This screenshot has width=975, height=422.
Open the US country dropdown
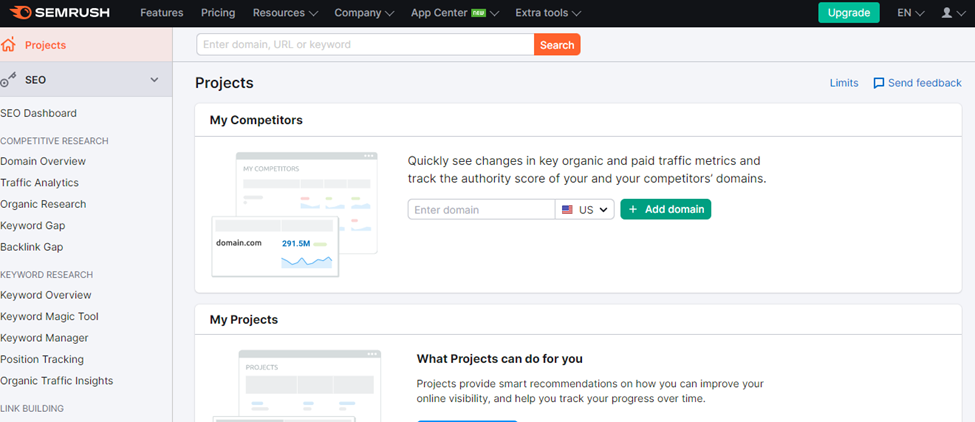coord(585,209)
